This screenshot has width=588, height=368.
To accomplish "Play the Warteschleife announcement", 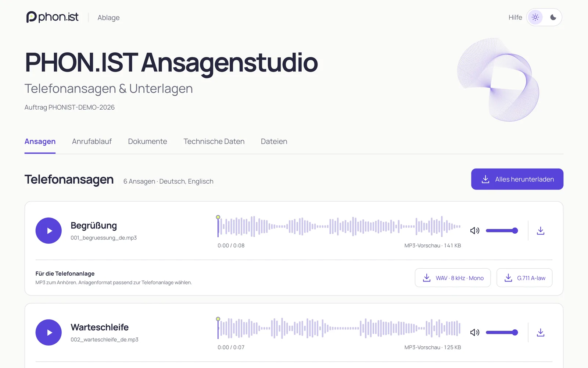I will click(x=49, y=333).
